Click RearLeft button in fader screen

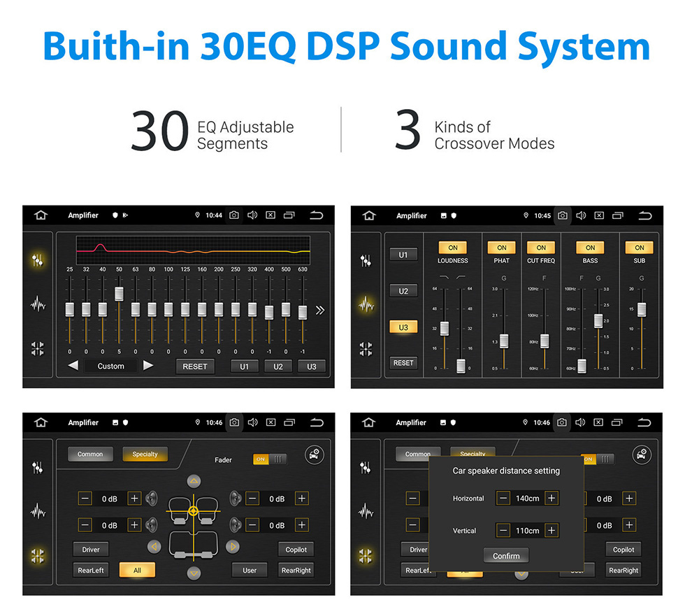91,570
